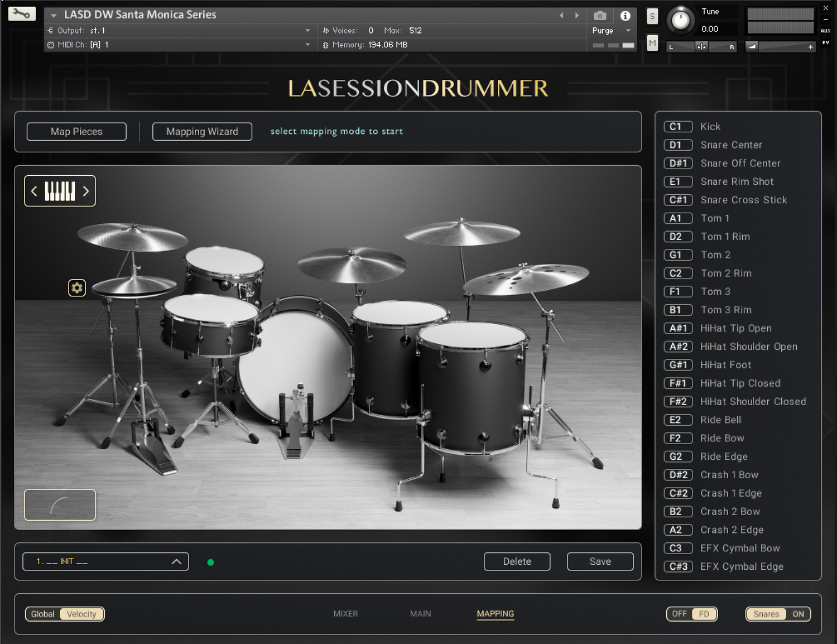Click the velocity curve thumbnail
Screen dimensions: 837x644
pos(60,505)
